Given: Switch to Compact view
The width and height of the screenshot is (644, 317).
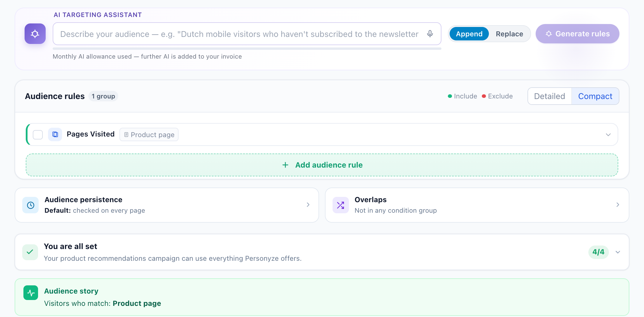Looking at the screenshot, I should point(595,96).
